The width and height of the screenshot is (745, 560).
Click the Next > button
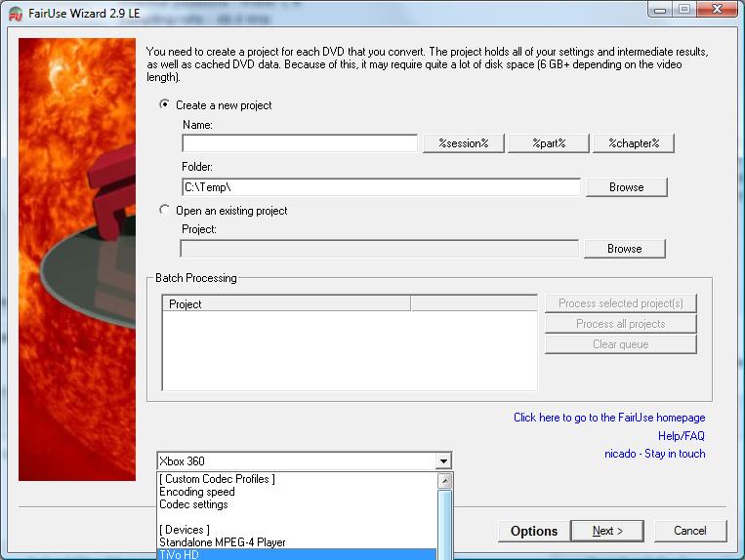[x=607, y=531]
